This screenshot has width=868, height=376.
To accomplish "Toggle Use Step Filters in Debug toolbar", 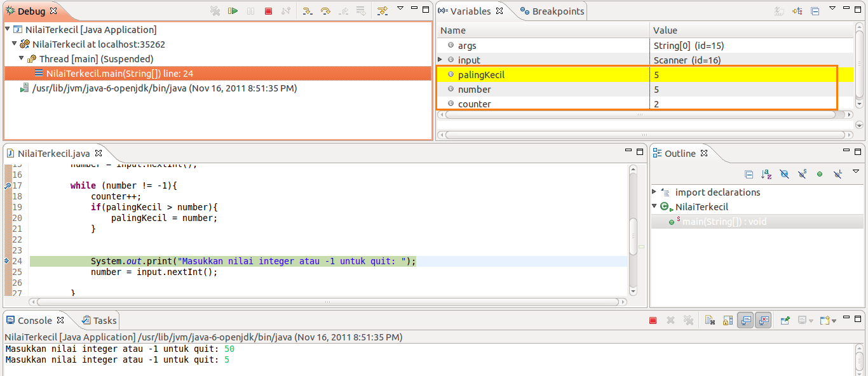I will coord(382,11).
